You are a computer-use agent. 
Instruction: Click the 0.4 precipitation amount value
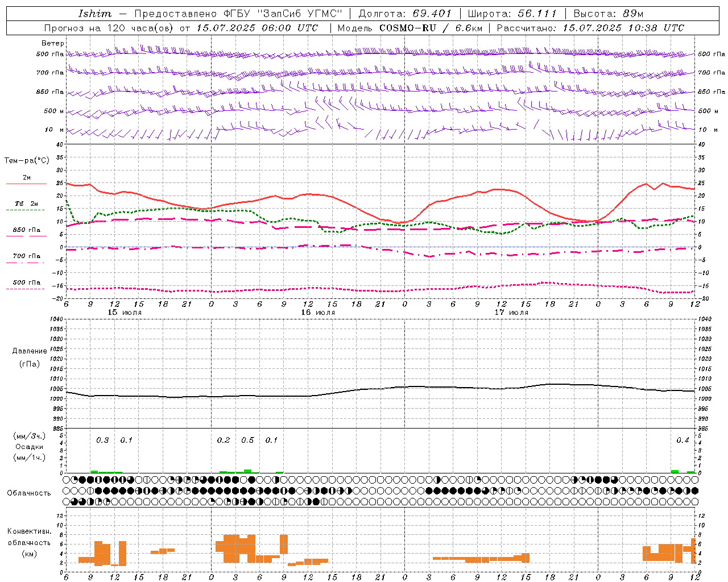(x=682, y=440)
